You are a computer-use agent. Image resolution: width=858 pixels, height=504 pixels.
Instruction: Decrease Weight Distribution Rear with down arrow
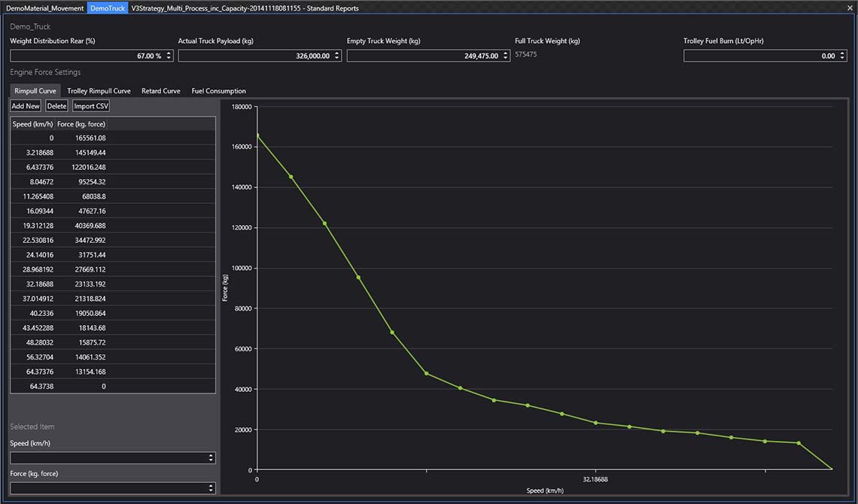[x=169, y=59]
